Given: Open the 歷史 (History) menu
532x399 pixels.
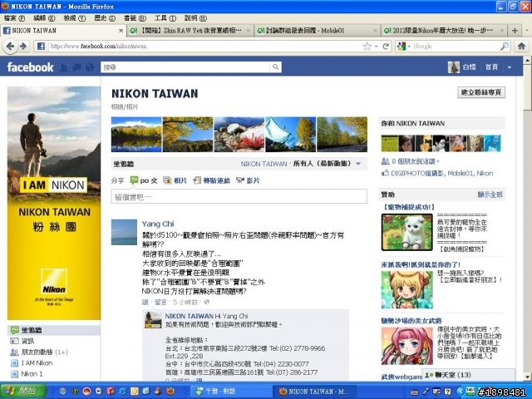Looking at the screenshot, I should (105, 18).
